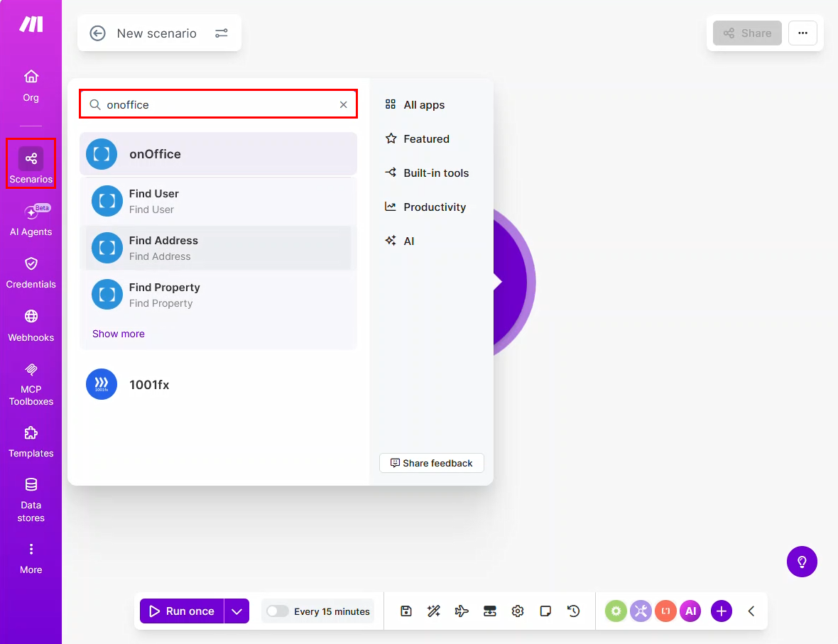Click the pink AI toolbar icon
Viewport: 838px width, 644px height.
pos(690,611)
